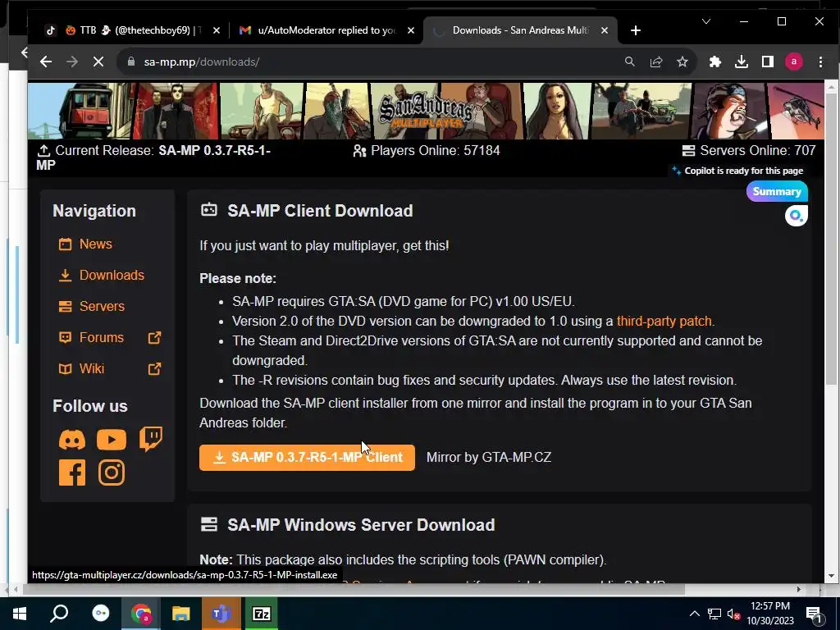Open the tab search chevron
840x630 pixels.
(x=706, y=21)
